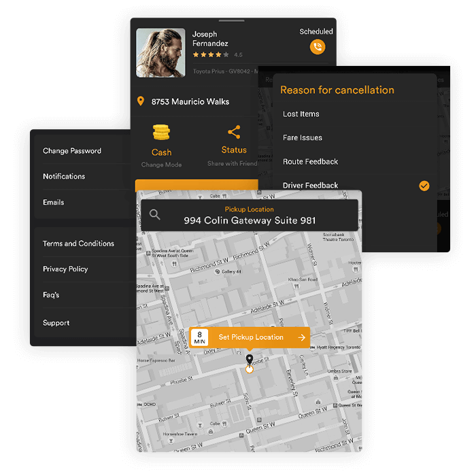Click the search magnifier icon
The height and width of the screenshot is (476, 476).
coord(155,215)
